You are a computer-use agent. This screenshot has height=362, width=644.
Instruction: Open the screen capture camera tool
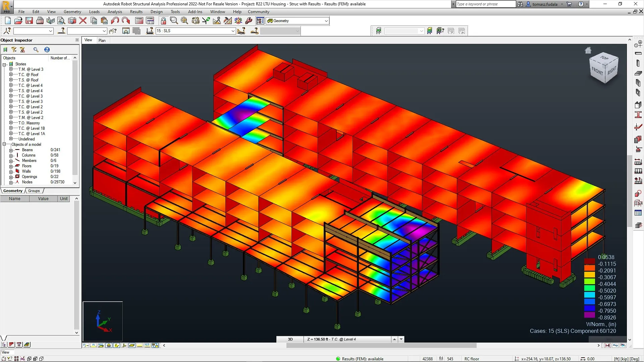(x=72, y=20)
